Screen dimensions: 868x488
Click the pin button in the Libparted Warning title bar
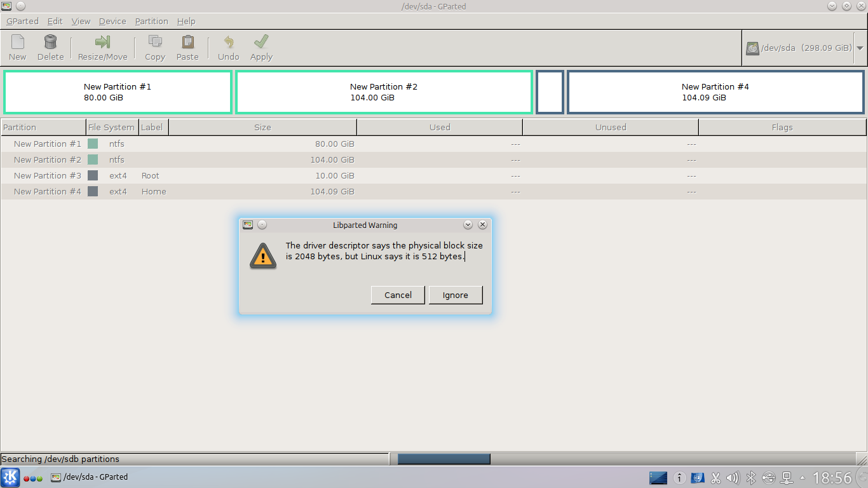(x=262, y=225)
